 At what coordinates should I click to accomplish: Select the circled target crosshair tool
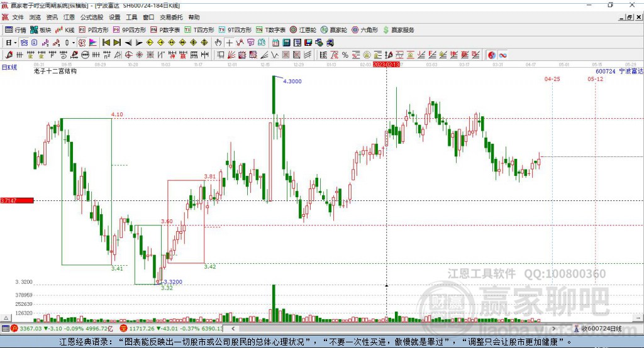(x=128, y=55)
